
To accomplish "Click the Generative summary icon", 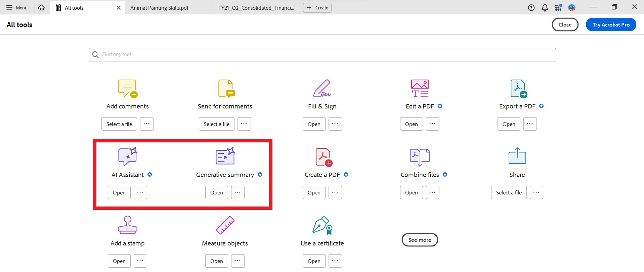I will pos(225,156).
